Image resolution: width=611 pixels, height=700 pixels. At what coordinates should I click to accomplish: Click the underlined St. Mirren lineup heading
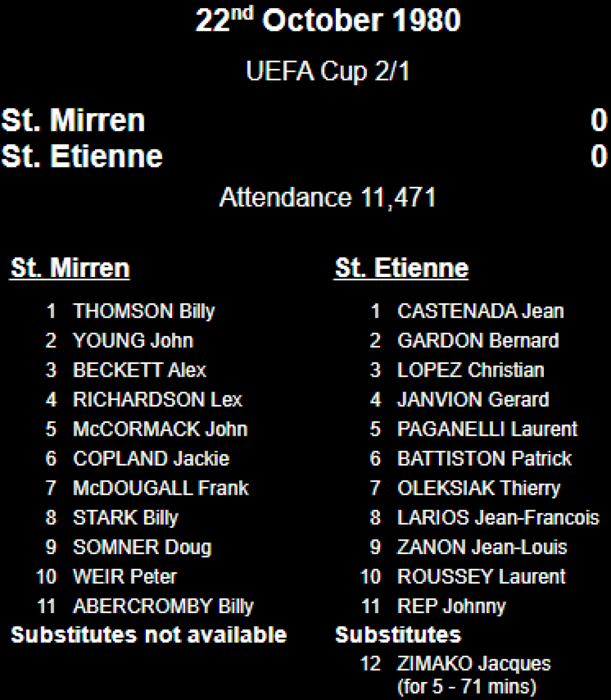(70, 268)
